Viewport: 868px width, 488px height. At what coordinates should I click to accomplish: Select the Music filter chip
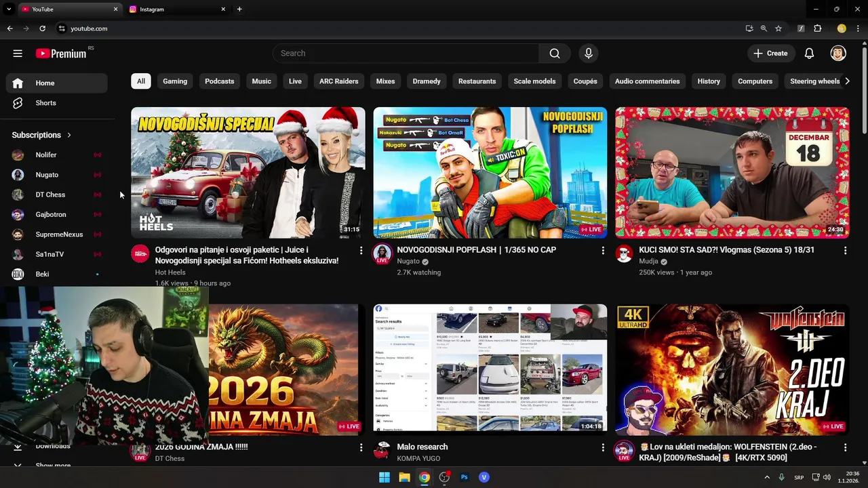pyautogui.click(x=262, y=81)
